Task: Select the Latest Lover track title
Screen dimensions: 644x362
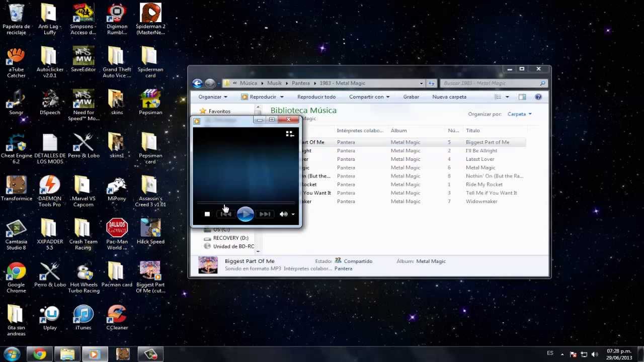Action: point(480,159)
